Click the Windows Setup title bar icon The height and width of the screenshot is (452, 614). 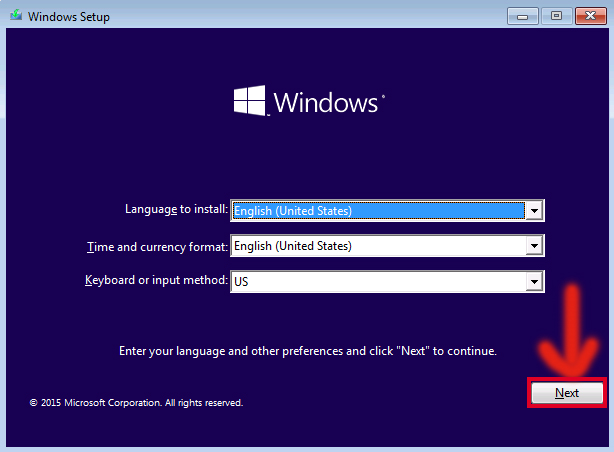(16, 15)
